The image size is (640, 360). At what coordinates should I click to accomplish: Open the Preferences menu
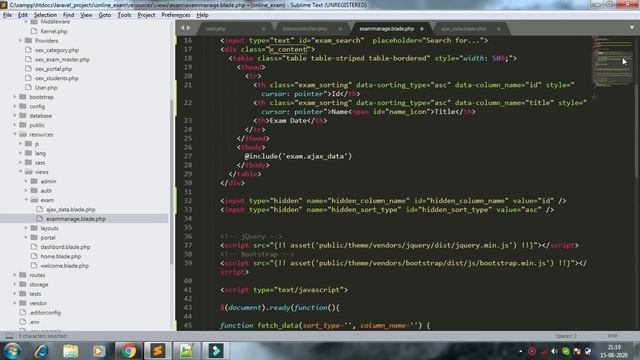pos(176,15)
